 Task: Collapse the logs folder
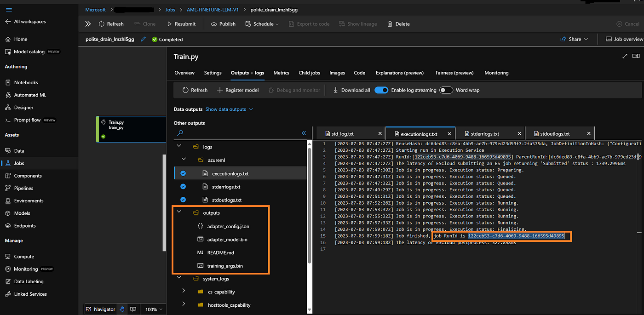178,147
